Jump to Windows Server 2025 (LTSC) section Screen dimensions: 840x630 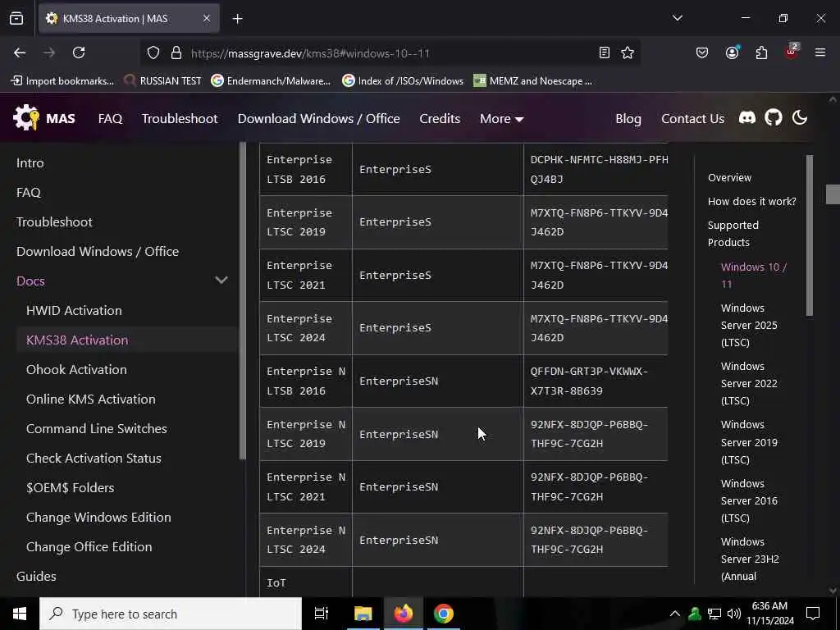(x=748, y=325)
